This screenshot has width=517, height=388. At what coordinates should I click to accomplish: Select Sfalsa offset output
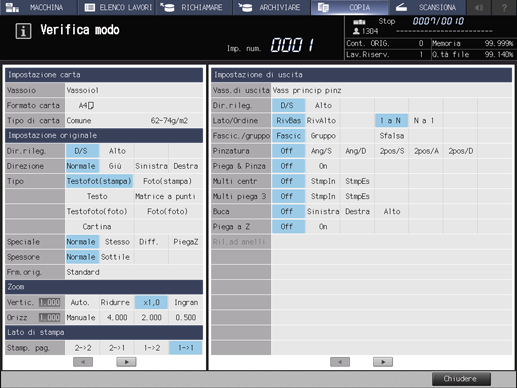point(392,136)
